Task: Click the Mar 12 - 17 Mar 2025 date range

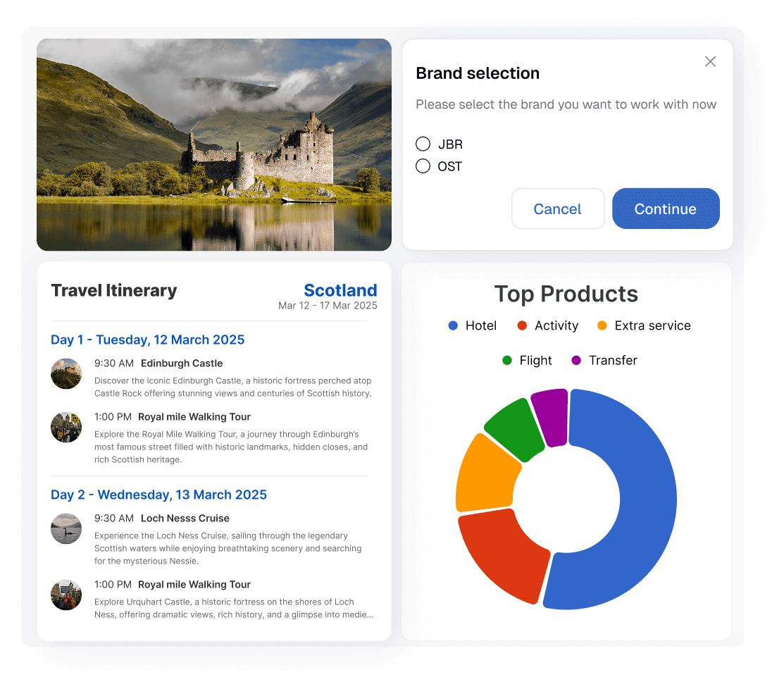Action: (328, 306)
